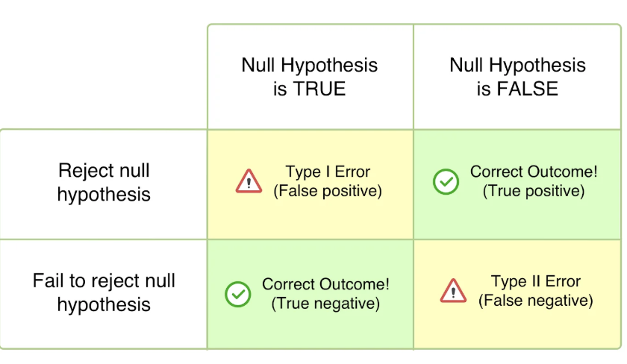Viewport: 627px width, 364px height.
Task: Select the "Null Hypothesis is TRUE" column header
Action: [309, 77]
